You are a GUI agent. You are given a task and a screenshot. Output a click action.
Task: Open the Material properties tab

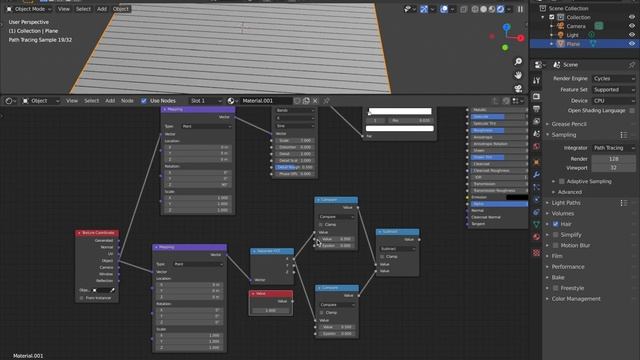tap(536, 237)
